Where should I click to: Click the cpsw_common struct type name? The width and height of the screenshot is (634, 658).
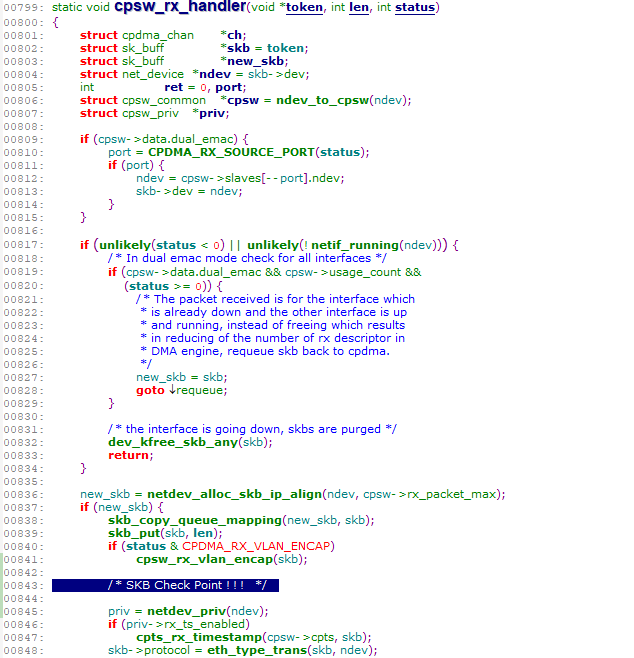(x=164, y=100)
